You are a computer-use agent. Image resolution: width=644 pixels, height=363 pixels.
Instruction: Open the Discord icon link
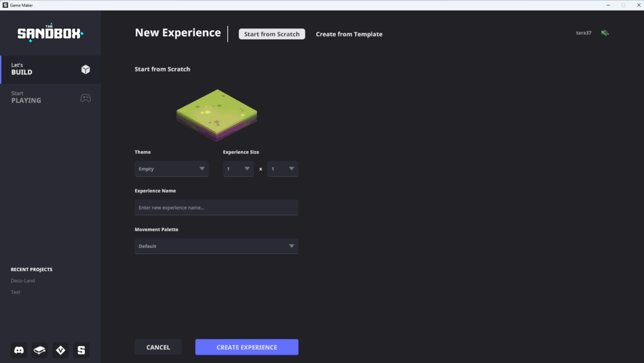[x=19, y=350]
